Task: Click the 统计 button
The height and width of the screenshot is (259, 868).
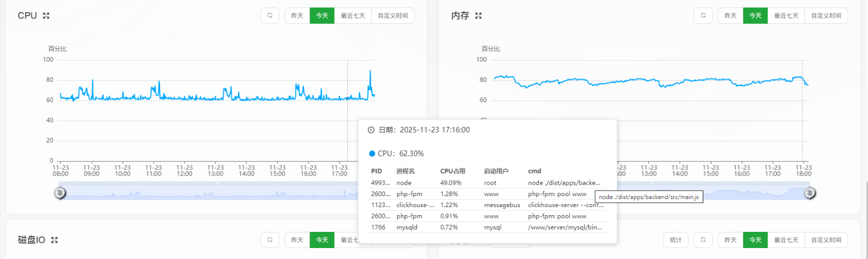Action: point(676,239)
